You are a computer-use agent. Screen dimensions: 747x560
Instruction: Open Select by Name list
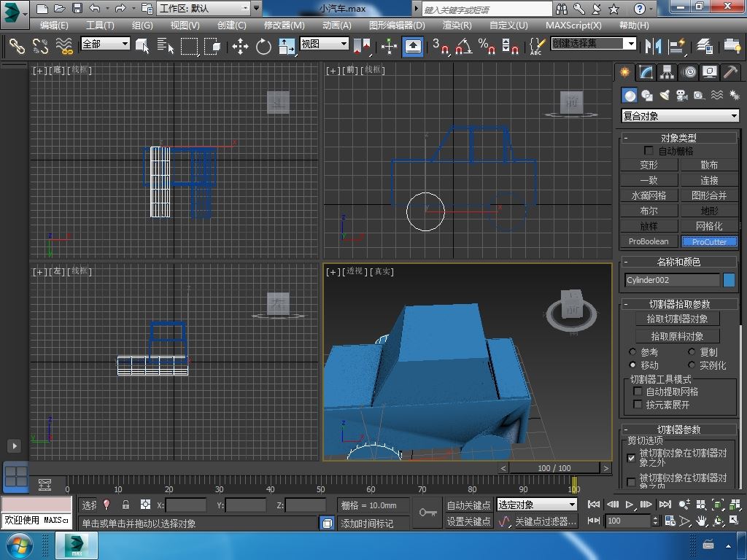166,46
